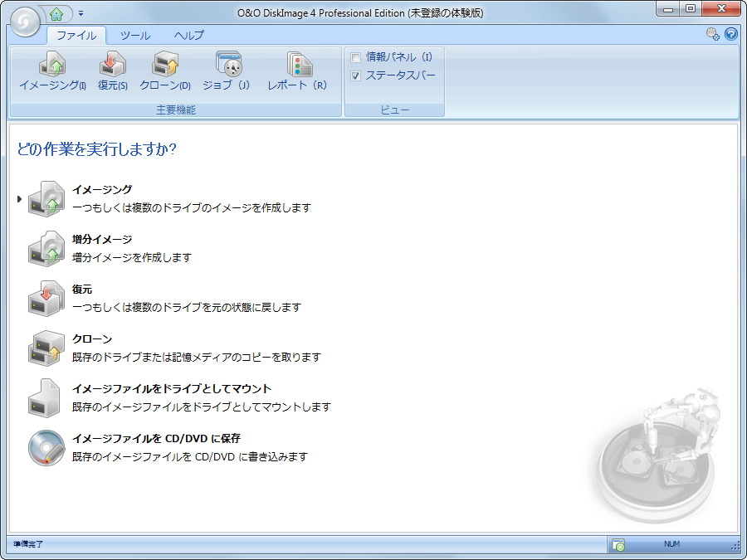Open the quick access toolbar dropdown arrow
This screenshot has height=560, width=747.
pos(81,14)
